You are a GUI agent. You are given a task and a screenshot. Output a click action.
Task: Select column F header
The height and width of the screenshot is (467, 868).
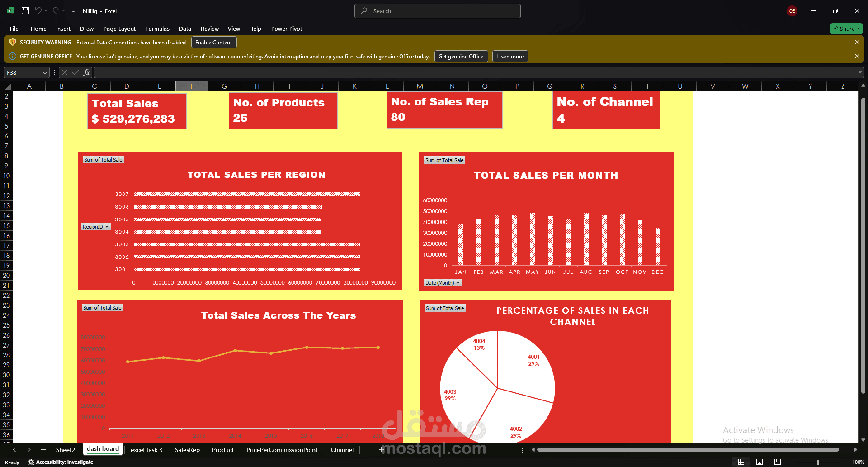click(192, 86)
